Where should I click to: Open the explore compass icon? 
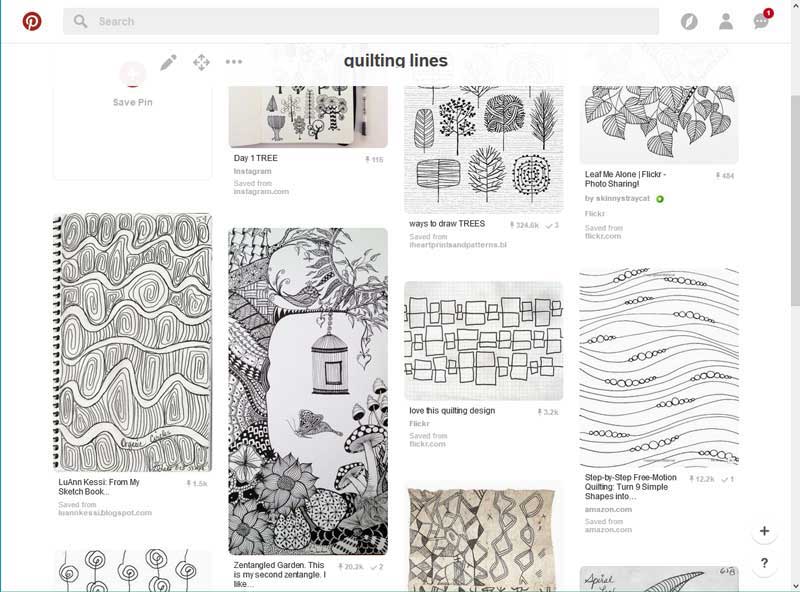point(689,21)
